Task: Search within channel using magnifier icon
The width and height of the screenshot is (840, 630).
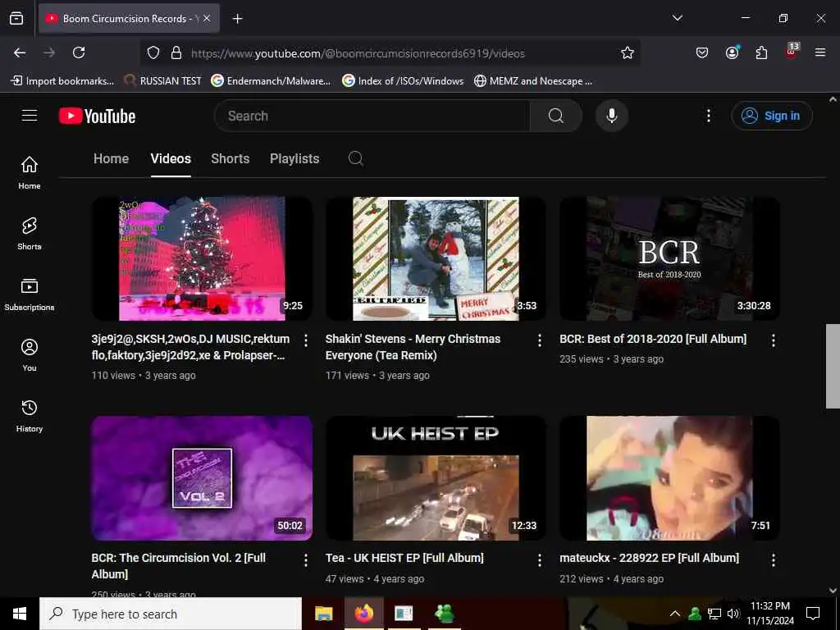Action: (x=356, y=158)
